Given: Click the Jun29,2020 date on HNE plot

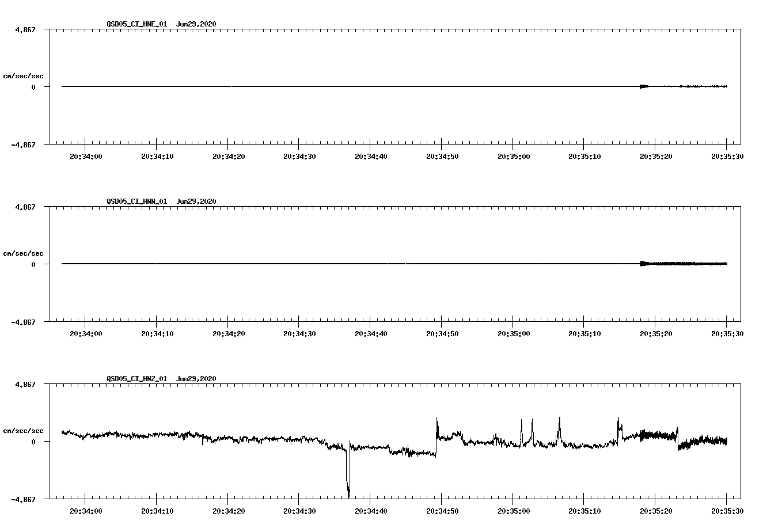Looking at the screenshot, I should 196,24.
